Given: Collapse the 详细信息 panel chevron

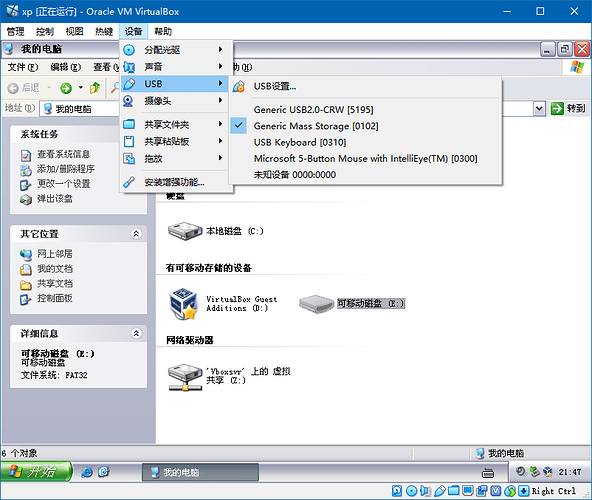Looking at the screenshot, I should 136,333.
